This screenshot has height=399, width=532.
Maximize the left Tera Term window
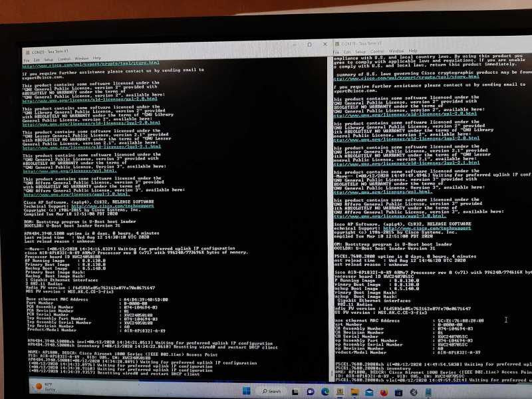309,45
